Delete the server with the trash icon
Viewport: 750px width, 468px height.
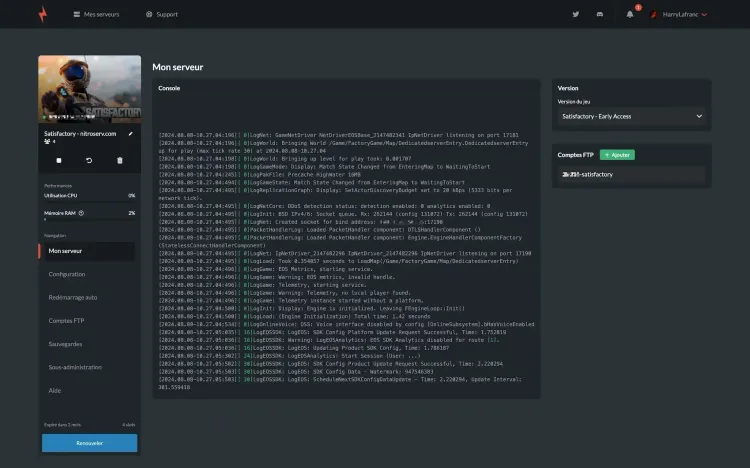point(120,160)
